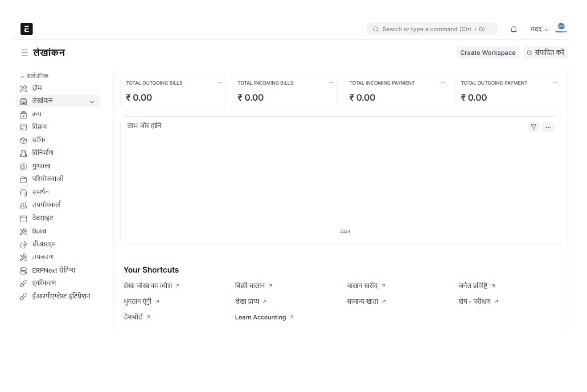Open the स्टॉक workspace icon

(x=24, y=140)
